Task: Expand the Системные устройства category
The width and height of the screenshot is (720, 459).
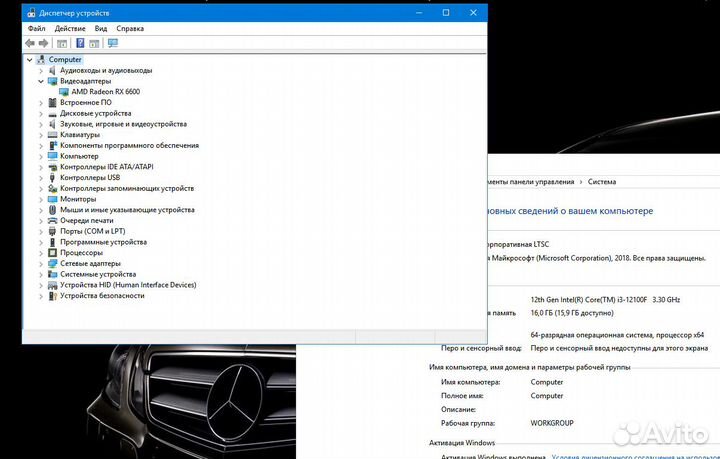Action: click(41, 274)
